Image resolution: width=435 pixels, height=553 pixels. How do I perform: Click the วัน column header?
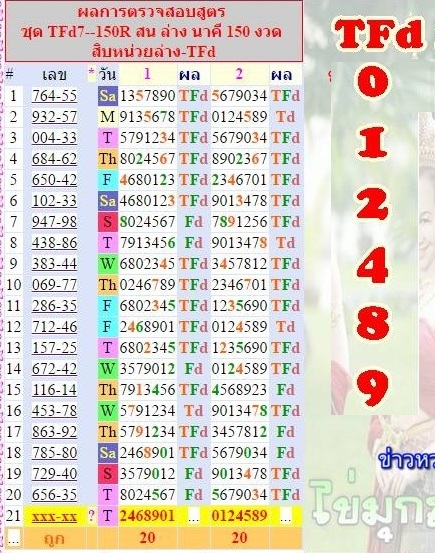tap(107, 74)
